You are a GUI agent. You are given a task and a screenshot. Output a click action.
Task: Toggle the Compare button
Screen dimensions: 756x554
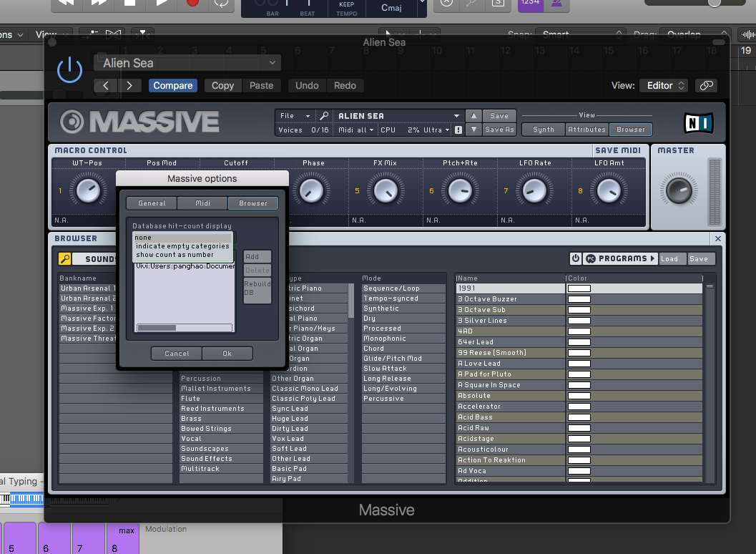pos(172,85)
